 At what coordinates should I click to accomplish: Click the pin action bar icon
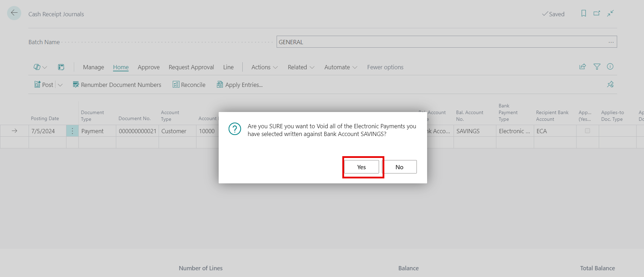(610, 84)
